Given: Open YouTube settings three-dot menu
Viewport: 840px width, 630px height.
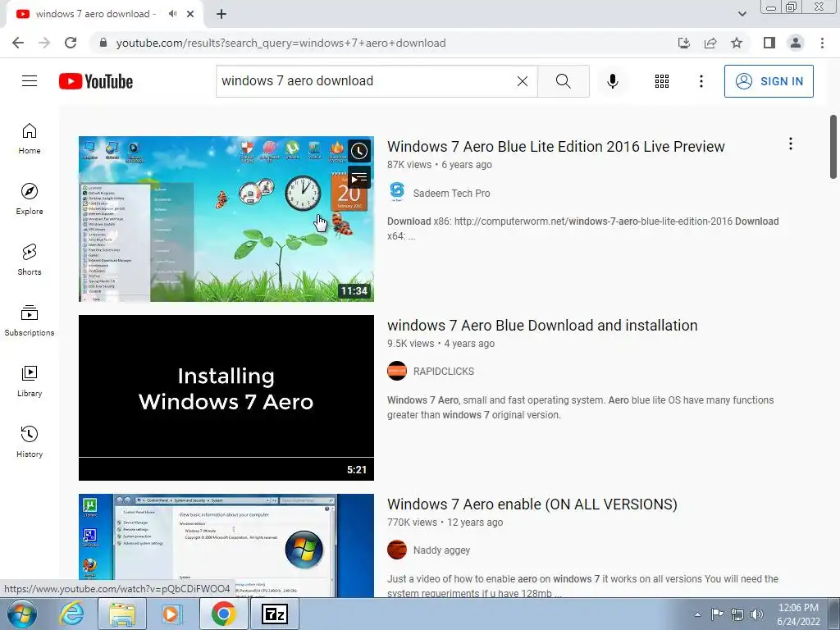Looking at the screenshot, I should [x=701, y=81].
